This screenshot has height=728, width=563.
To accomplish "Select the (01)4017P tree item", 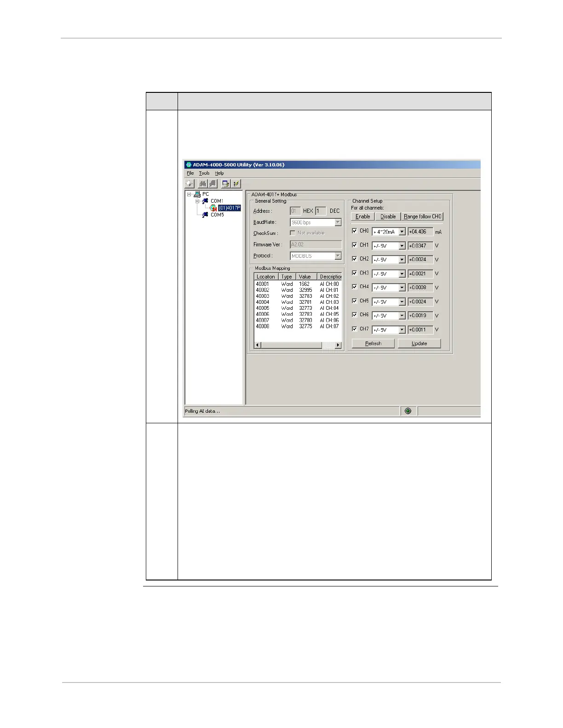I will (x=230, y=208).
